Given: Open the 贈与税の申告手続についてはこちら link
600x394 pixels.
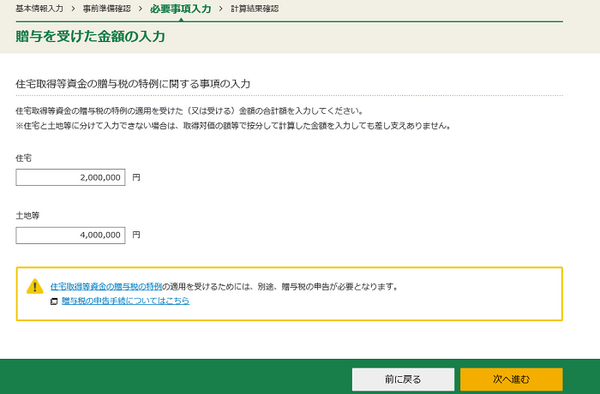Looking at the screenshot, I should coord(126,301).
